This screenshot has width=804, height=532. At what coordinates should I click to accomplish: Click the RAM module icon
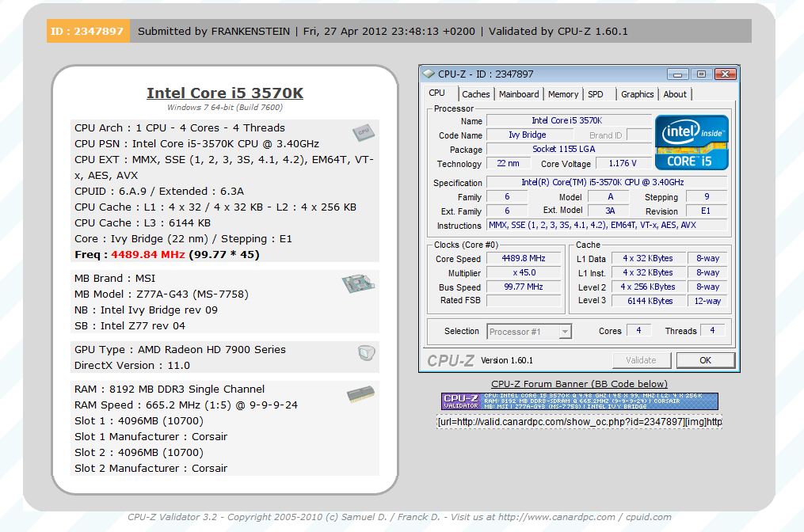(x=360, y=393)
